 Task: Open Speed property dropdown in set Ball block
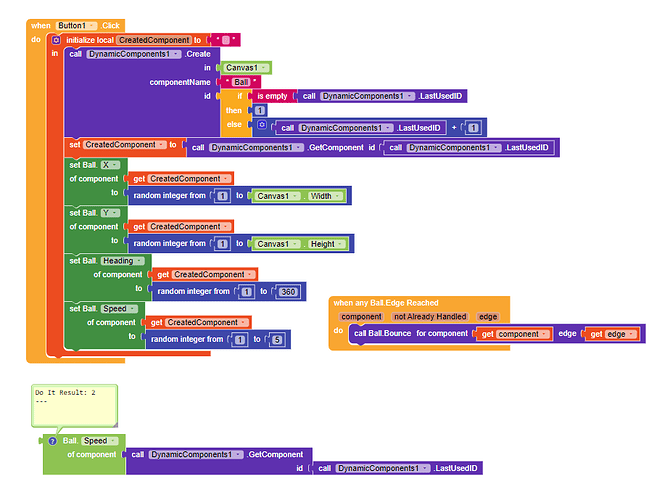pos(119,309)
